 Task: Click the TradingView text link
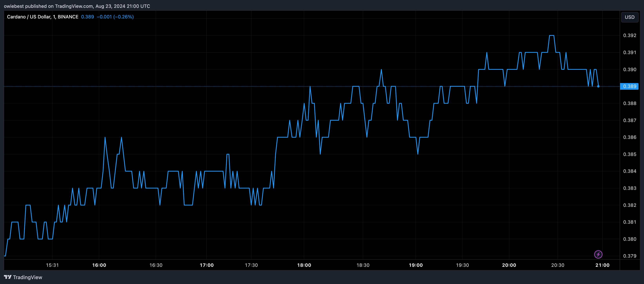pos(27,277)
